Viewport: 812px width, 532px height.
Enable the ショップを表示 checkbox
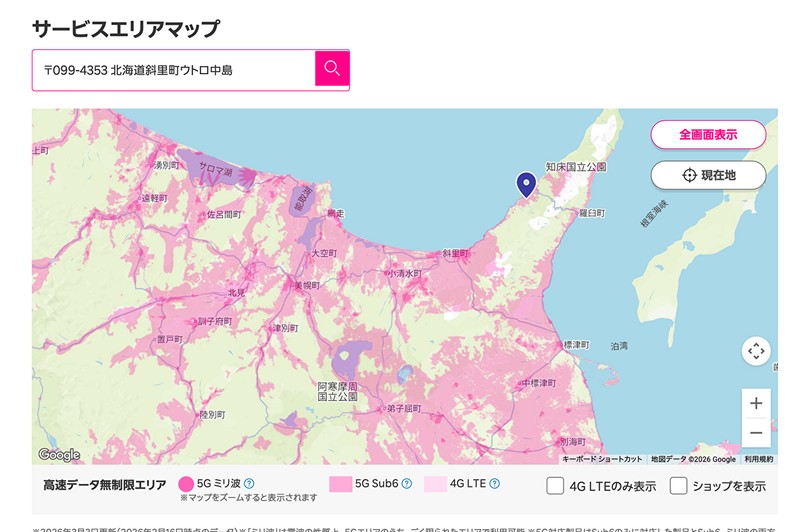[679, 485]
